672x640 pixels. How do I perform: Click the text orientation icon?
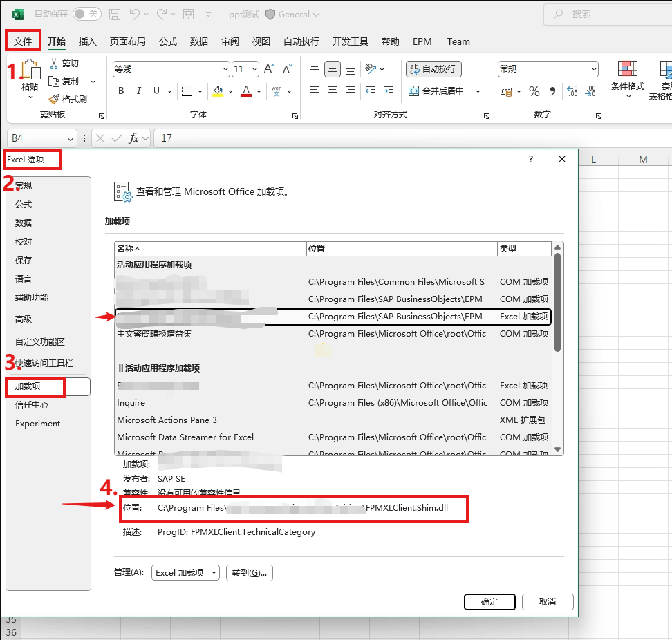(x=371, y=68)
